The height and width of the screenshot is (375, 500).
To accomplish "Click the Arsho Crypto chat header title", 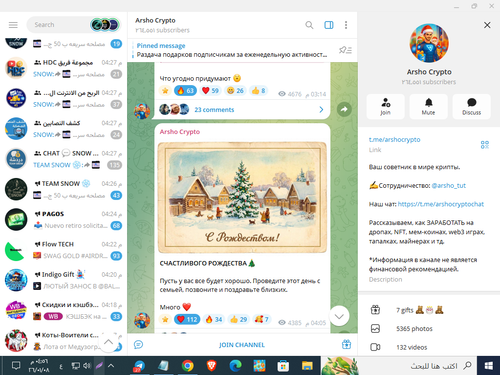I will coord(155,20).
